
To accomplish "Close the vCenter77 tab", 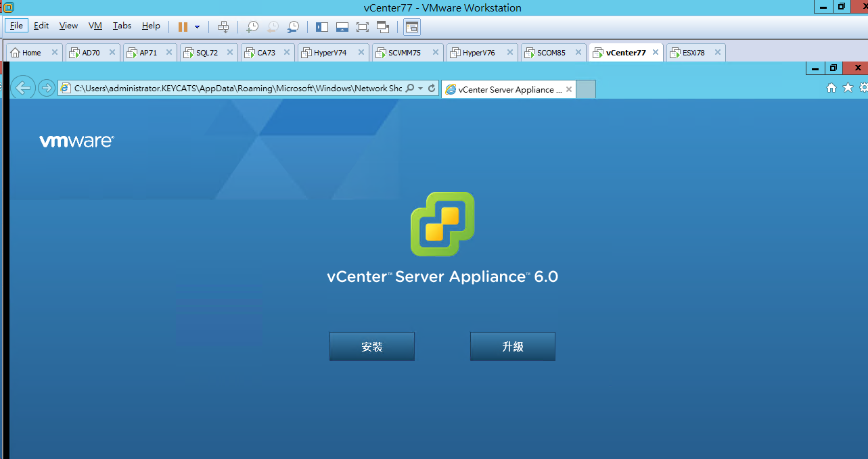I will point(656,52).
